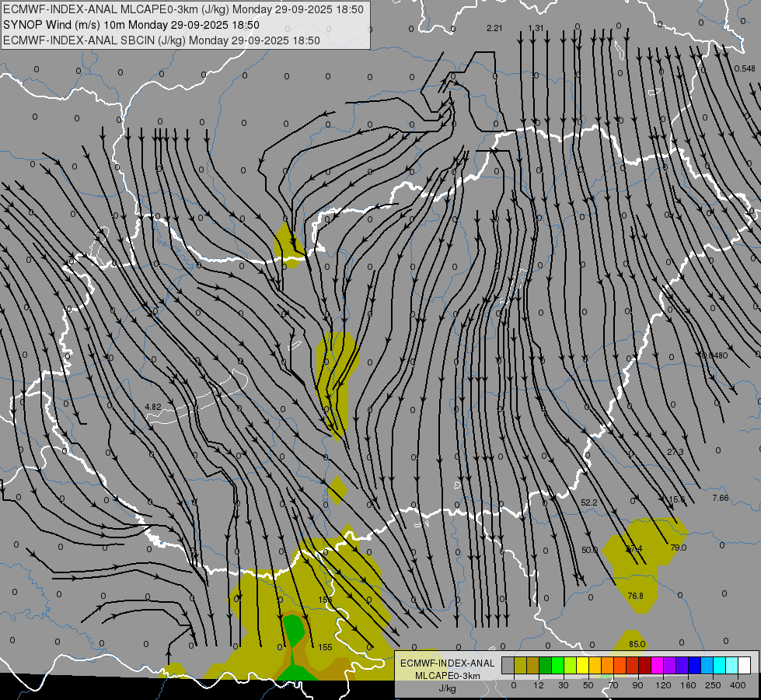Viewport: 761px width, 700px height.
Task: Click the 0.548 value at top right
Action: (744, 68)
